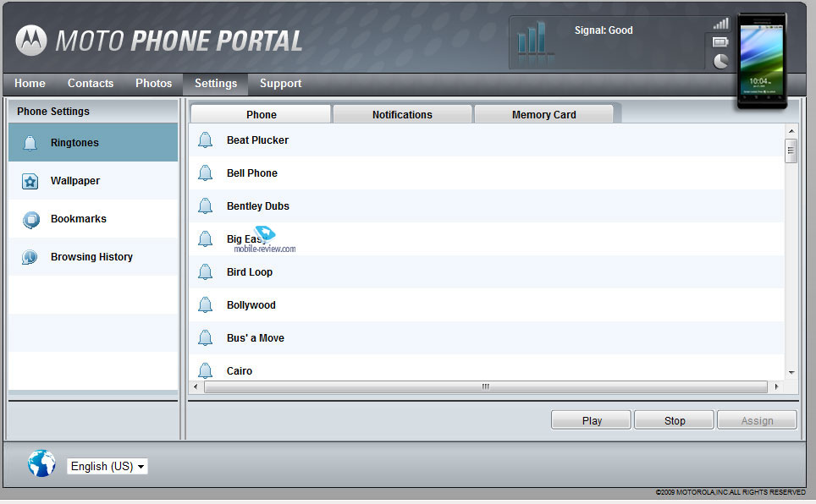
Task: Select Ringtones in Phone Settings
Action: coord(93,143)
